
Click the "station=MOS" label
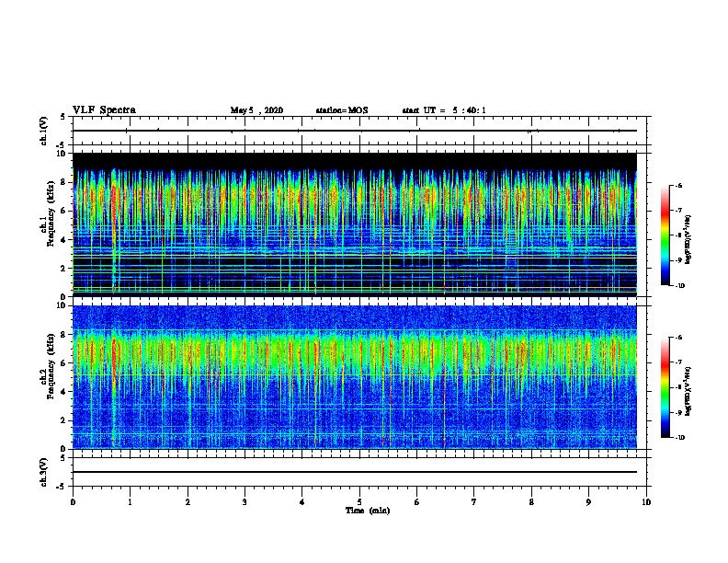click(342, 110)
